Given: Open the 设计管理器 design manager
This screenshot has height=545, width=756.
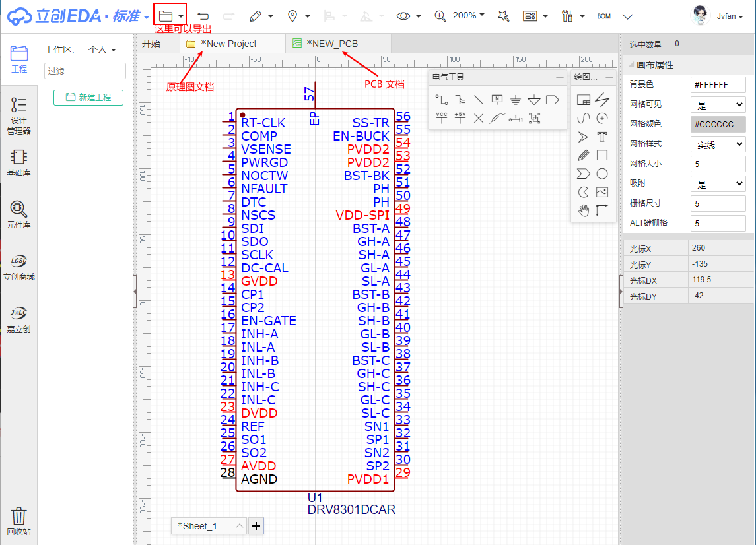Looking at the screenshot, I should click(x=18, y=116).
